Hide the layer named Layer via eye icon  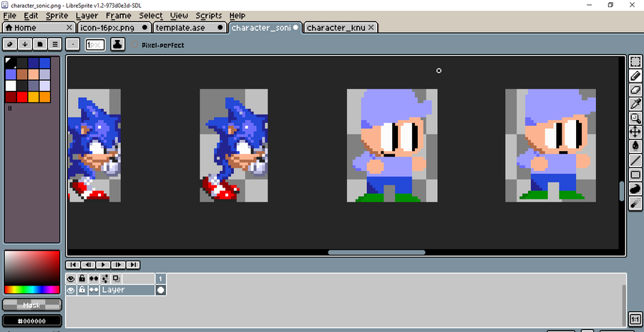[x=71, y=290]
